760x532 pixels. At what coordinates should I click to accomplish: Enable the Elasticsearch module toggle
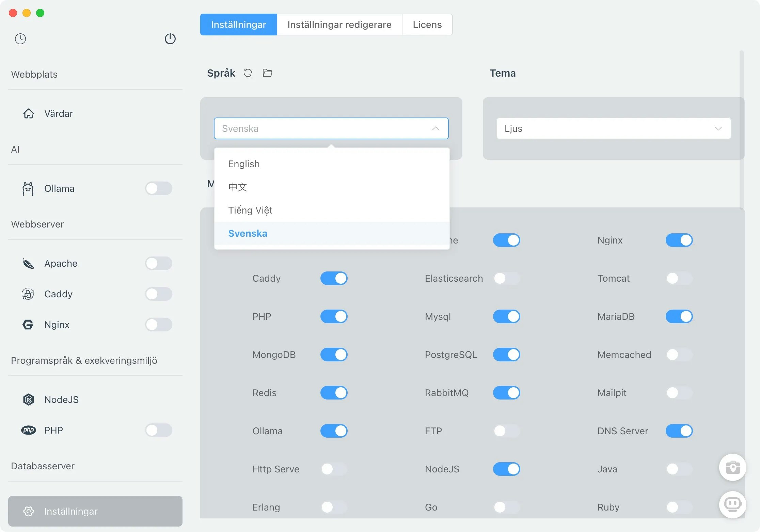pos(507,278)
